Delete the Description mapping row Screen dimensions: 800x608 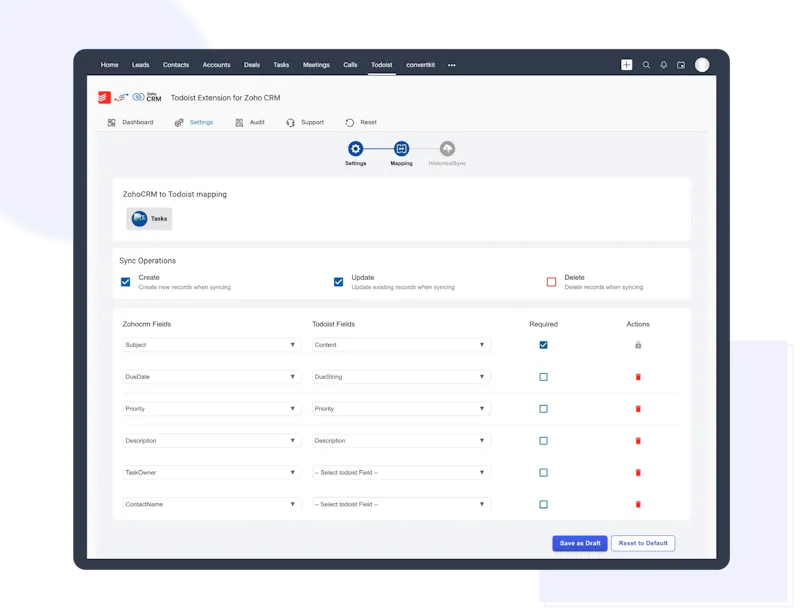coord(638,441)
